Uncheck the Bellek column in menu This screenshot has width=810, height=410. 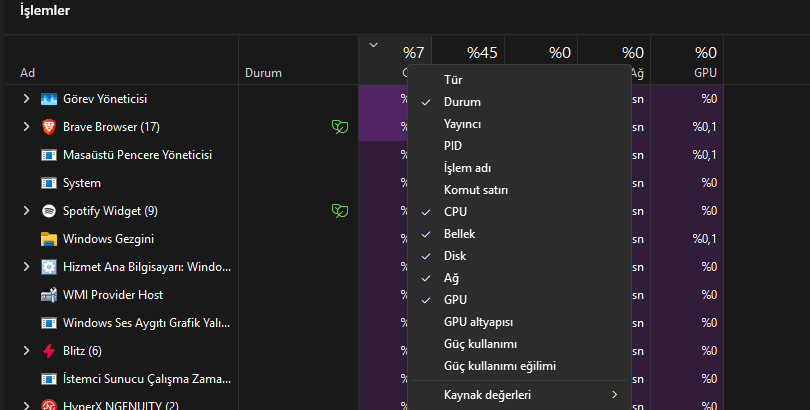pos(459,234)
